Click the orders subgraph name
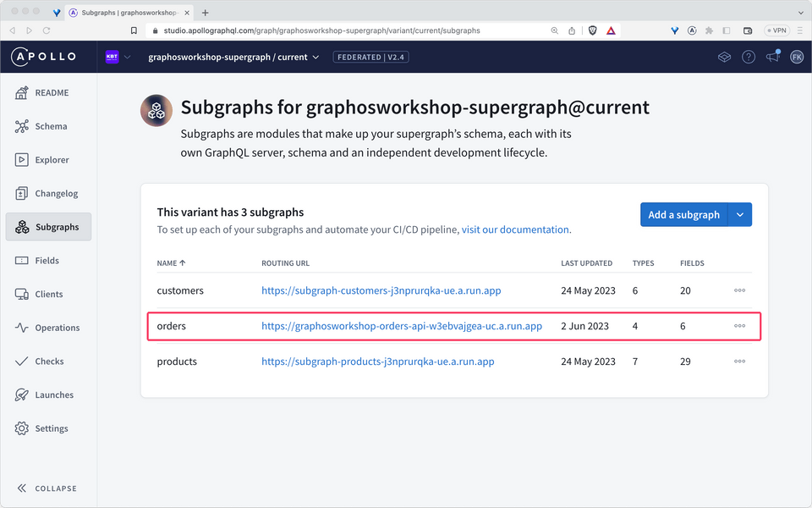Image resolution: width=812 pixels, height=508 pixels. tap(172, 326)
